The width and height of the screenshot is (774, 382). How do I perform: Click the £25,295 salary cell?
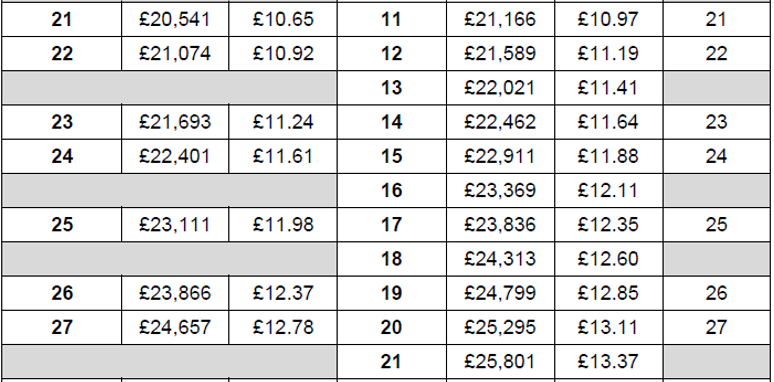(500, 327)
